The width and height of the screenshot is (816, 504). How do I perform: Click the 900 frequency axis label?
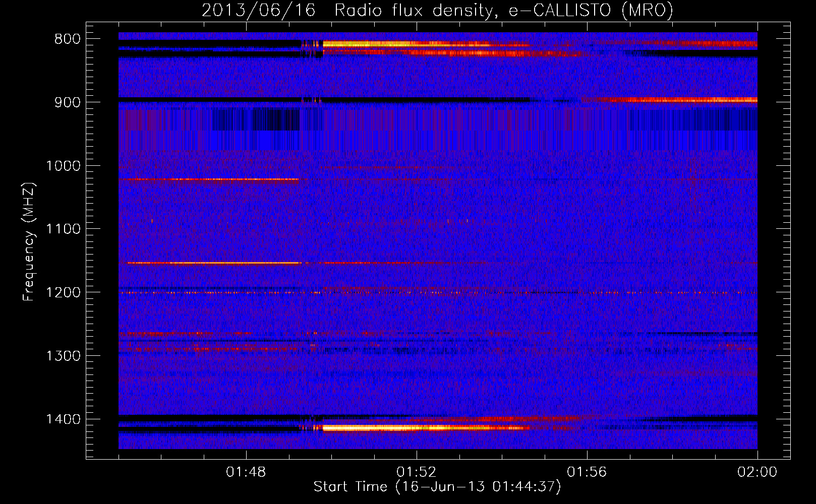click(x=67, y=102)
